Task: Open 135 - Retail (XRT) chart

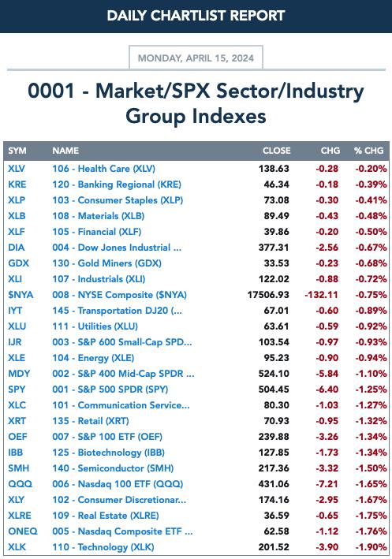Action: click(x=91, y=421)
